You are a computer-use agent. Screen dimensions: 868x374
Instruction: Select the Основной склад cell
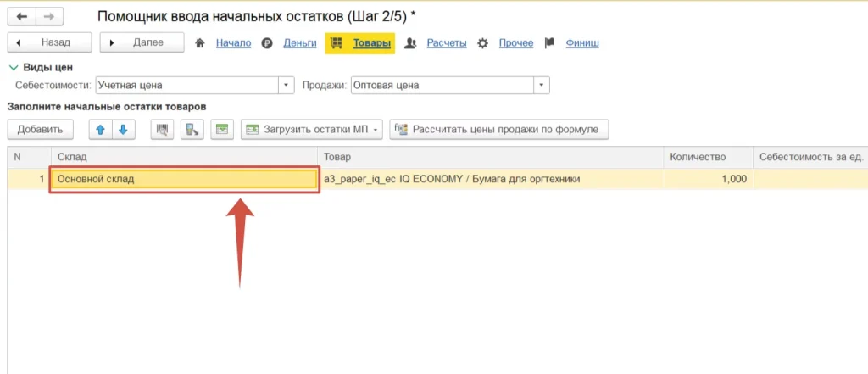(184, 179)
